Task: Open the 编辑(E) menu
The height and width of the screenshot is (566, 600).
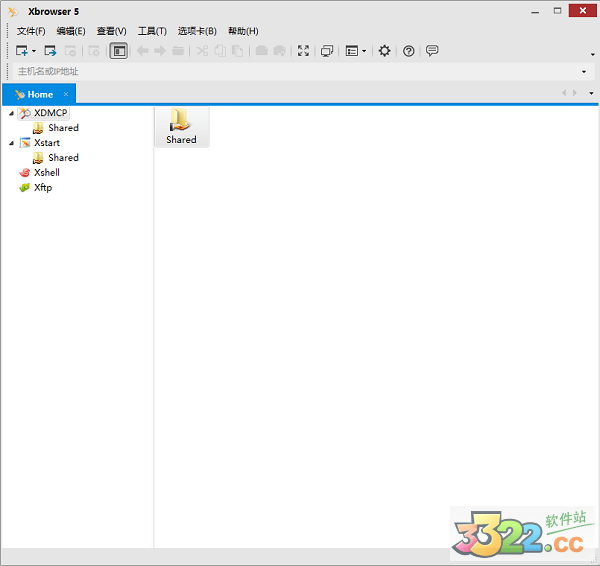Action: coord(71,31)
